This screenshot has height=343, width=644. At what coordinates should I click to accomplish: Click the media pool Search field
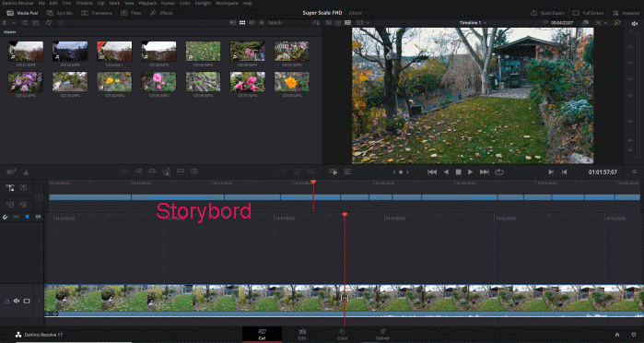pos(287,23)
